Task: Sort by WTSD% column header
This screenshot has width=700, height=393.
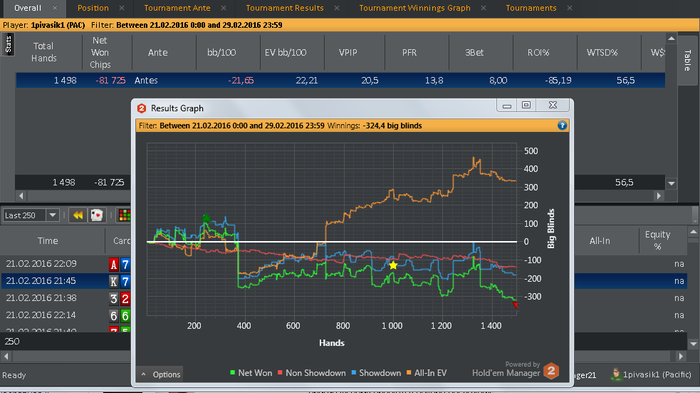Action: click(x=602, y=52)
